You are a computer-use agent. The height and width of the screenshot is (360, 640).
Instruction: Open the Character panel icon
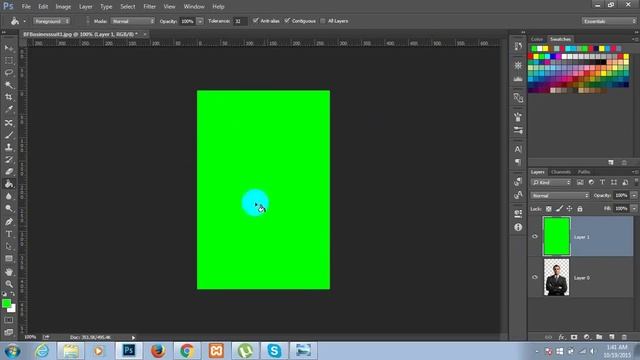(x=518, y=149)
